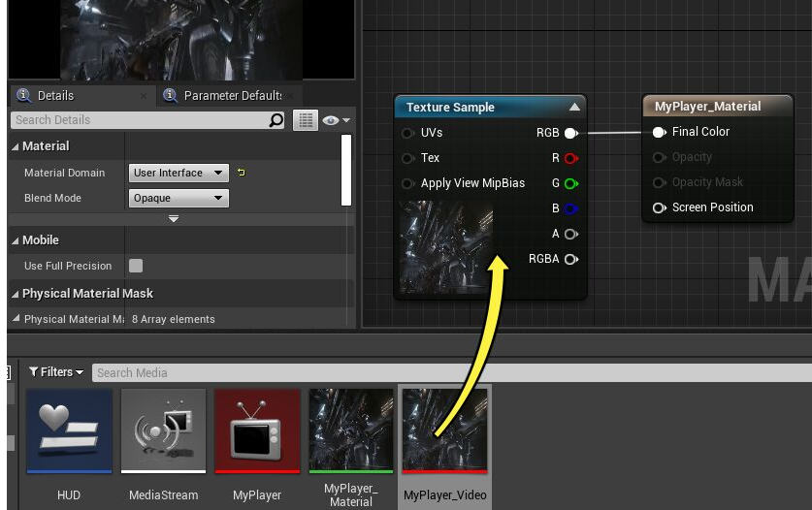Expand advanced Material properties arrow
Screen dimensions: 812x510
[x=174, y=219]
